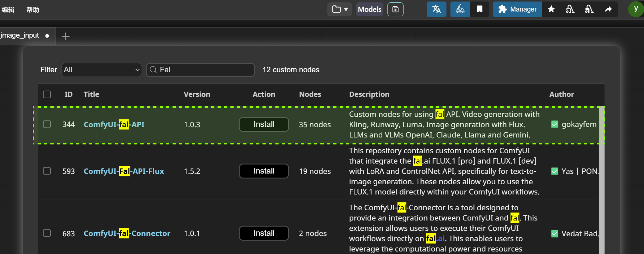Click the save workflow icon
This screenshot has width=644, height=254.
[395, 9]
